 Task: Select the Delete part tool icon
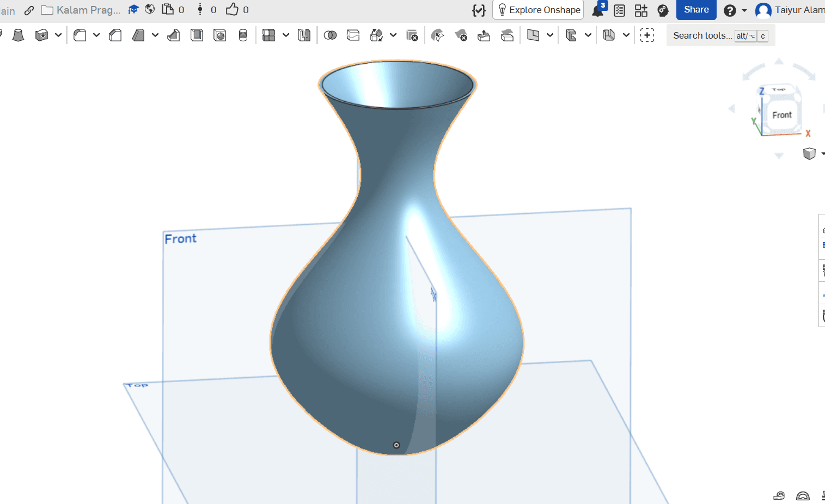coord(412,35)
